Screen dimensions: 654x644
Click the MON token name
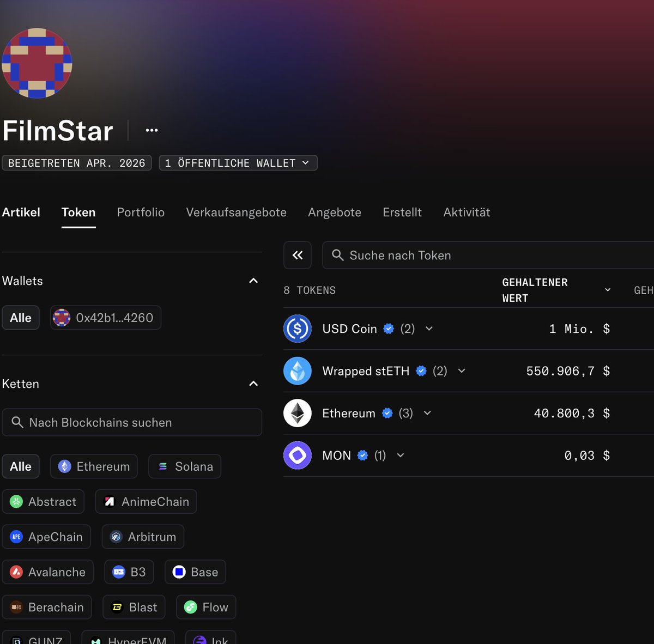336,455
